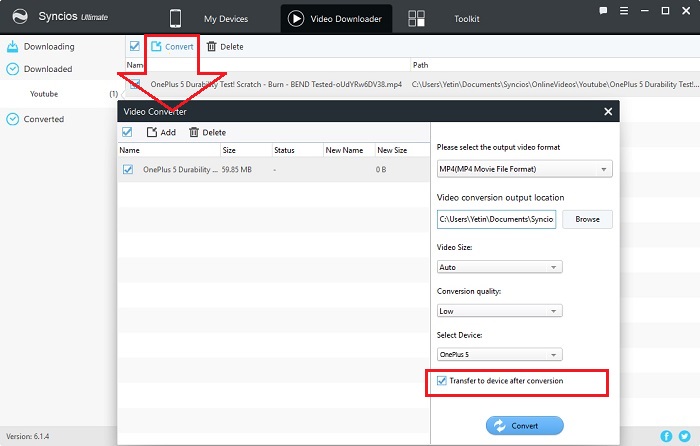Select the OnePlus 5 Durability Test mp4 row

412,84
